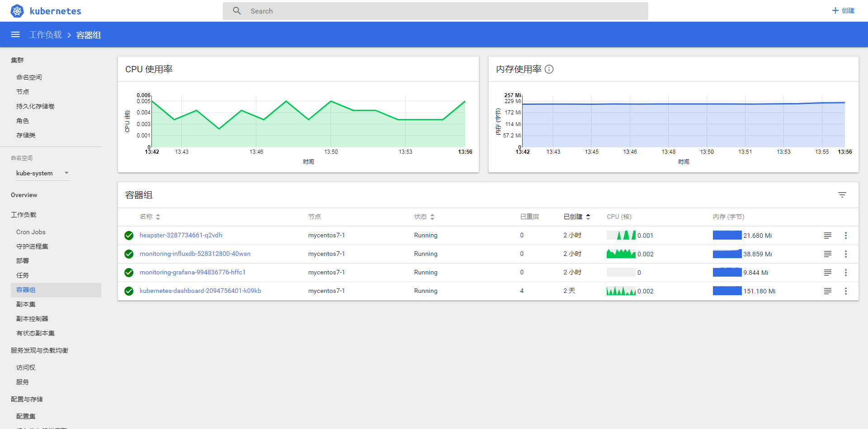This screenshot has width=868, height=429.
Task: Open 服务 in sidebar
Action: click(x=23, y=382)
